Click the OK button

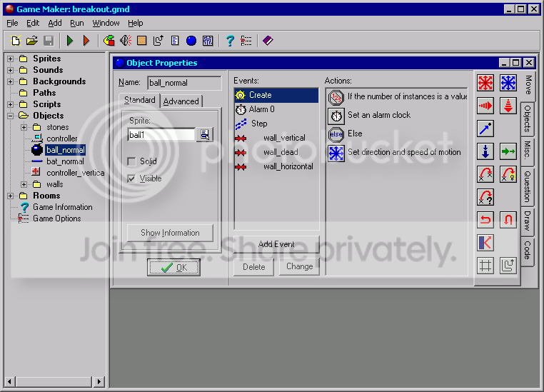tap(173, 268)
